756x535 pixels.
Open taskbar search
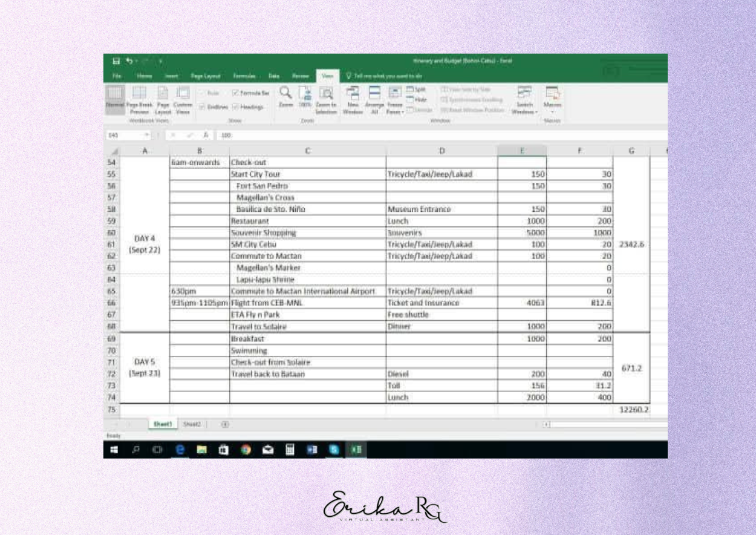click(x=136, y=450)
